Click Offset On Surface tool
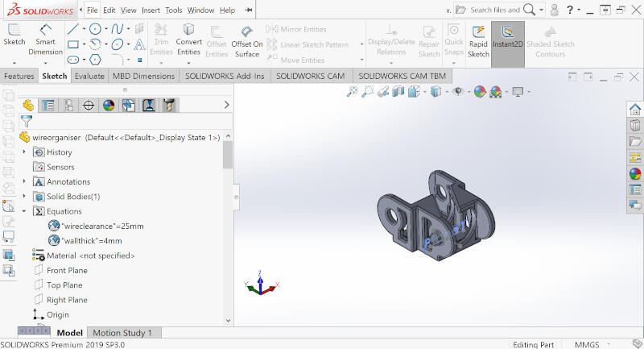Image resolution: width=644 pixels, height=349 pixels. (x=247, y=42)
